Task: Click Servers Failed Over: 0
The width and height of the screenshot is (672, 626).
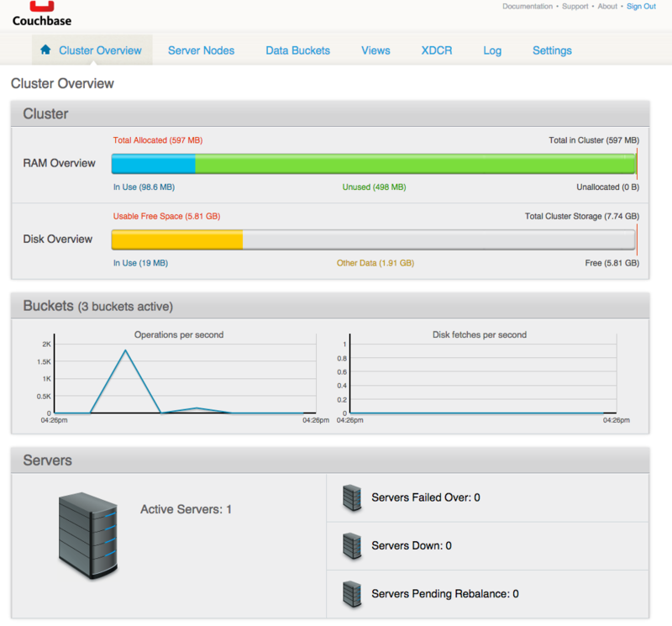Action: tap(426, 497)
